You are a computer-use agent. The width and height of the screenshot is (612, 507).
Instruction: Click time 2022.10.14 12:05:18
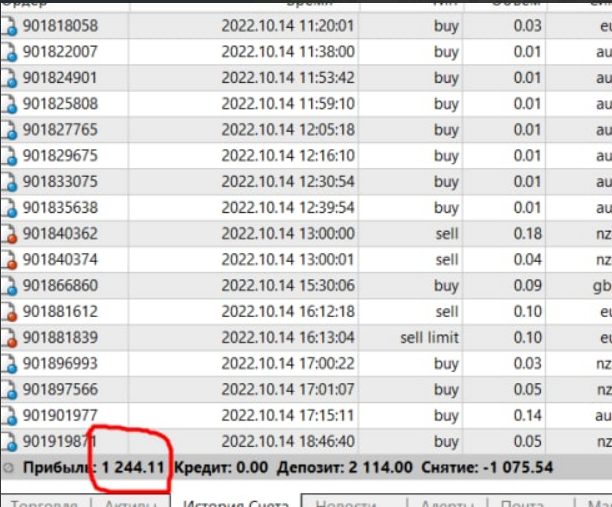(288, 130)
